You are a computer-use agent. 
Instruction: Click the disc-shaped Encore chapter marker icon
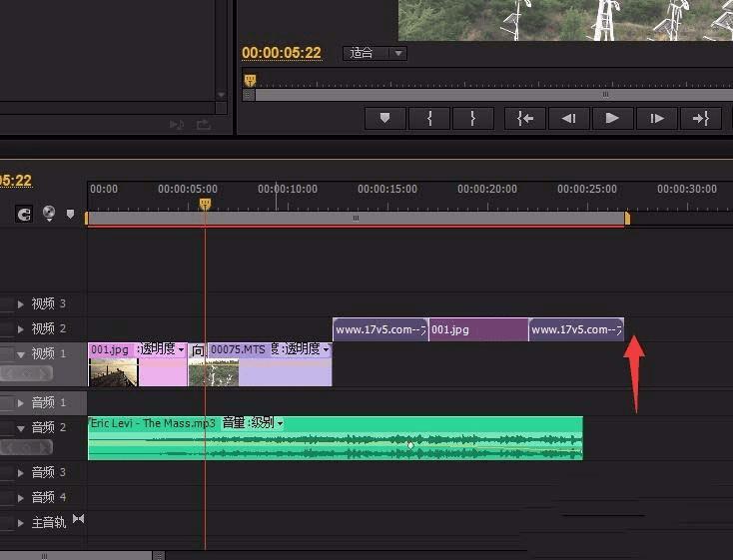pyautogui.click(x=49, y=214)
